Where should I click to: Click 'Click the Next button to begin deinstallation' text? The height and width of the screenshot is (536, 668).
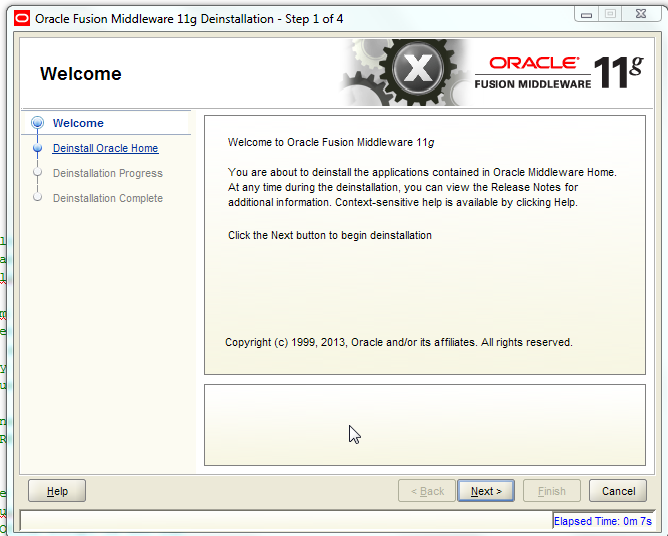[x=330, y=235]
